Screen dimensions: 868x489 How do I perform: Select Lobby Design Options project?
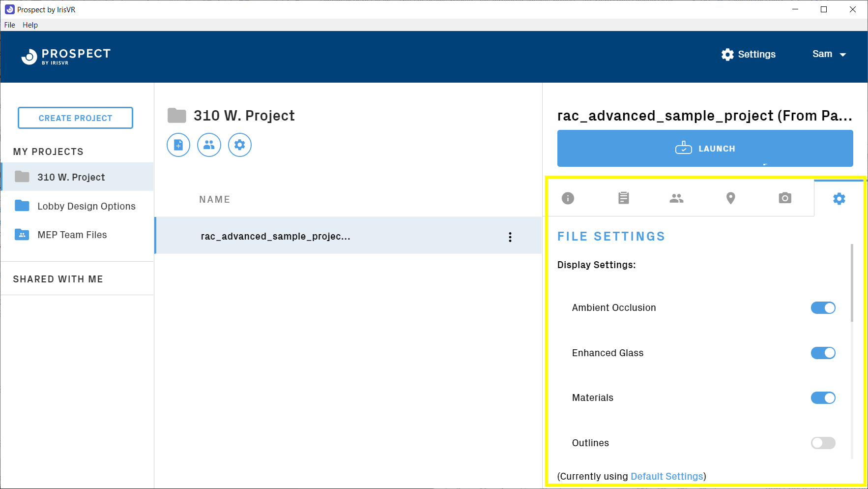pos(77,206)
